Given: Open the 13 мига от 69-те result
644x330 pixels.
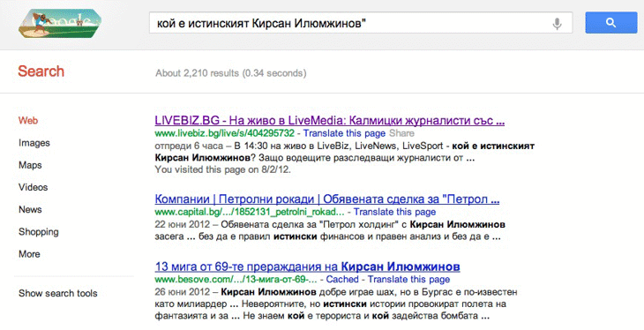Looking at the screenshot, I should [x=307, y=266].
